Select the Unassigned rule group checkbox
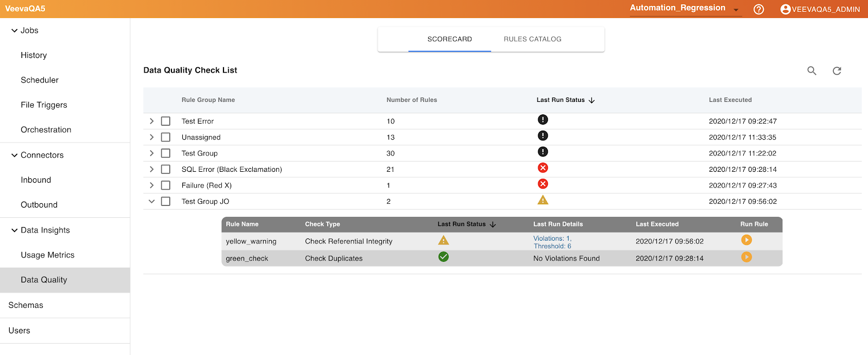The width and height of the screenshot is (868, 355). 165,137
